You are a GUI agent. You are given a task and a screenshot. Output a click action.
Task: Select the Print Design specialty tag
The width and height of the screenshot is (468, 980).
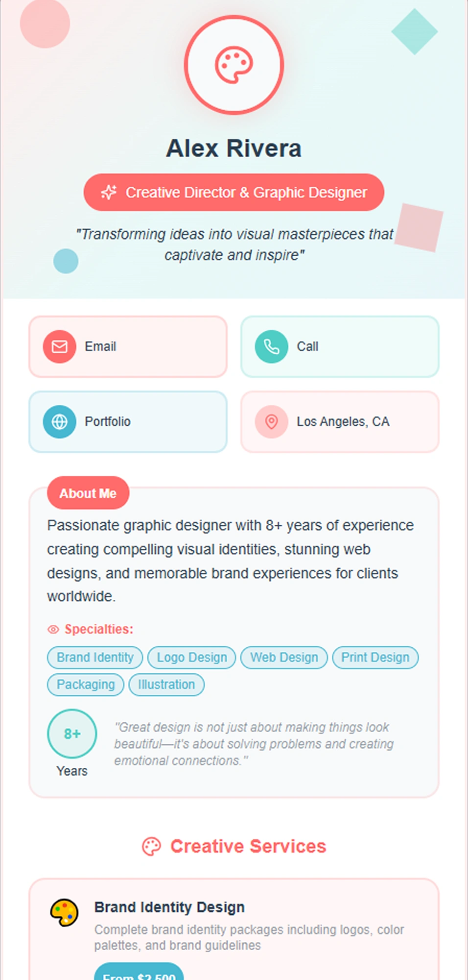coord(375,657)
